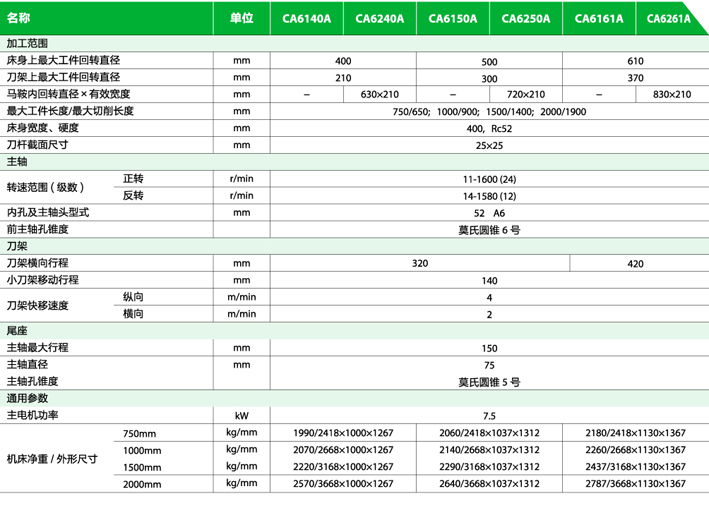Image resolution: width=709 pixels, height=508 pixels.
Task: Click the 2787/3668×1130×1367 weight cell
Action: coord(636,483)
